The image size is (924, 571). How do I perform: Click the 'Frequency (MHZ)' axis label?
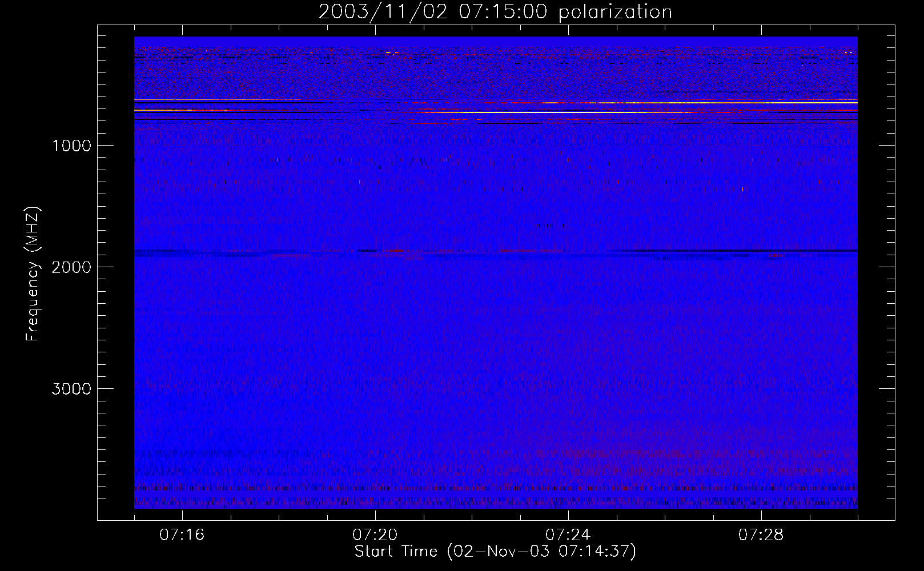(33, 274)
